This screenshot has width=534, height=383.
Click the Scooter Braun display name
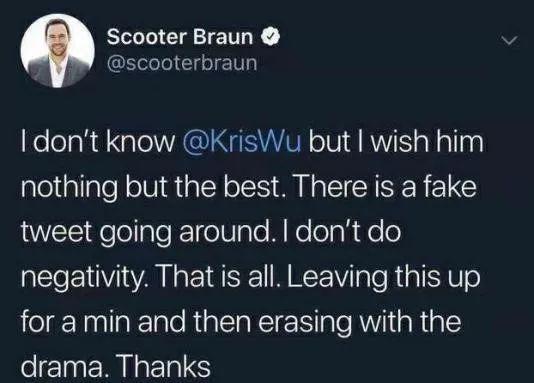180,36
